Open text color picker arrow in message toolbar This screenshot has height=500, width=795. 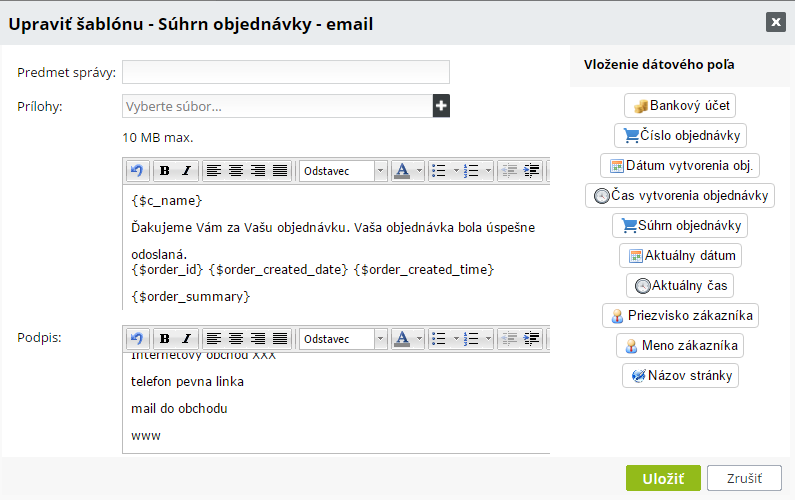click(x=419, y=171)
